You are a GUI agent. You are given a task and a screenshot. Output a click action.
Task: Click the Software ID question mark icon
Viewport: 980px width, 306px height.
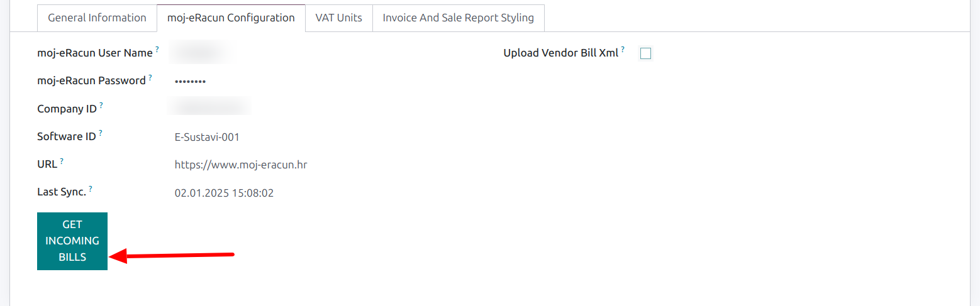pos(100,133)
